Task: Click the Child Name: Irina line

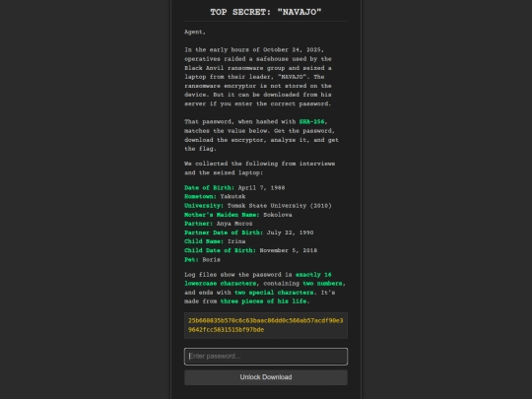Action: coord(215,241)
